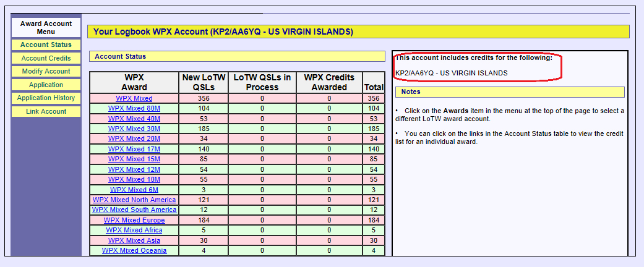View WPX Mixed 40M credit list
Screen dimensions: 644x267
point(134,119)
